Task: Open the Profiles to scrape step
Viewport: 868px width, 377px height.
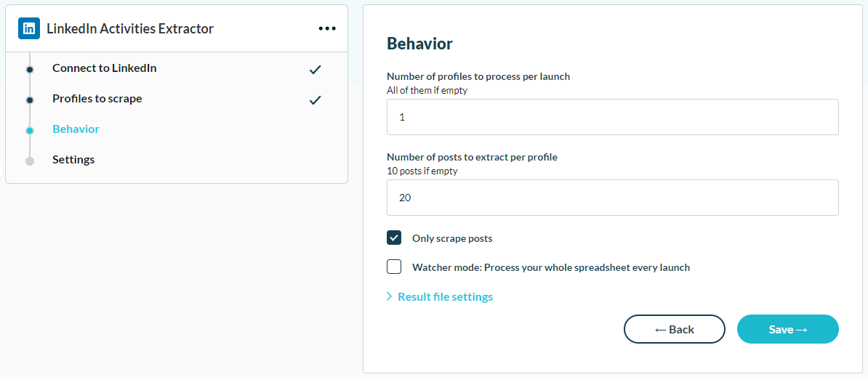Action: click(97, 99)
